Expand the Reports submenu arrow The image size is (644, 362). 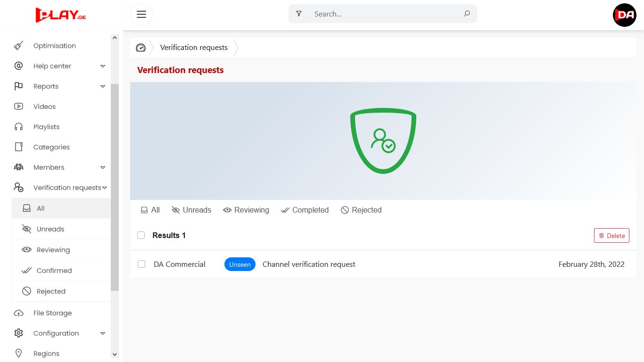click(103, 86)
